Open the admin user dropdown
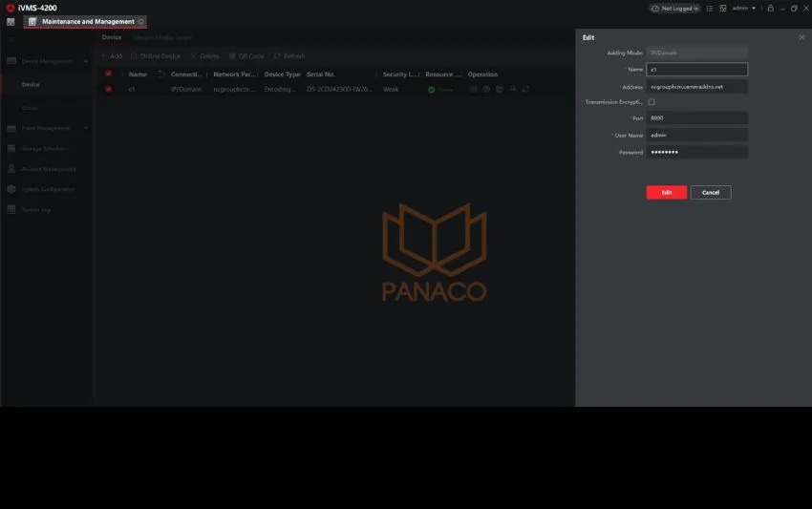The width and height of the screenshot is (812, 509). tap(744, 8)
